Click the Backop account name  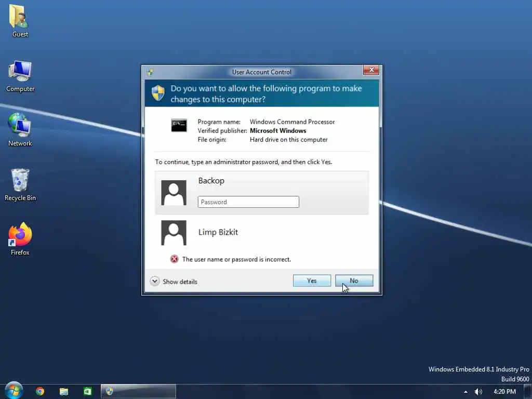click(x=211, y=180)
